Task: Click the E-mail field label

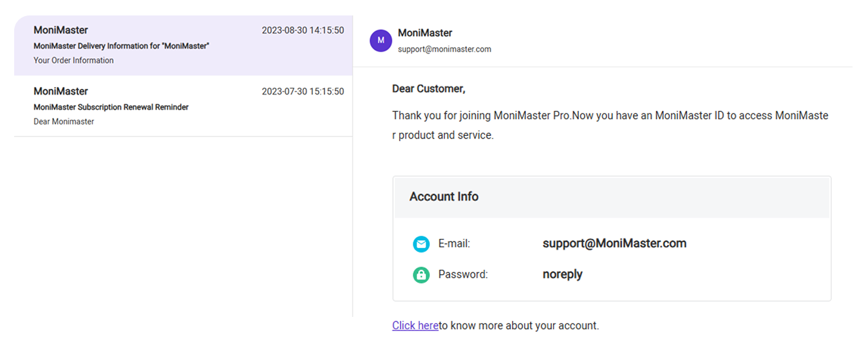Action: pyautogui.click(x=454, y=243)
